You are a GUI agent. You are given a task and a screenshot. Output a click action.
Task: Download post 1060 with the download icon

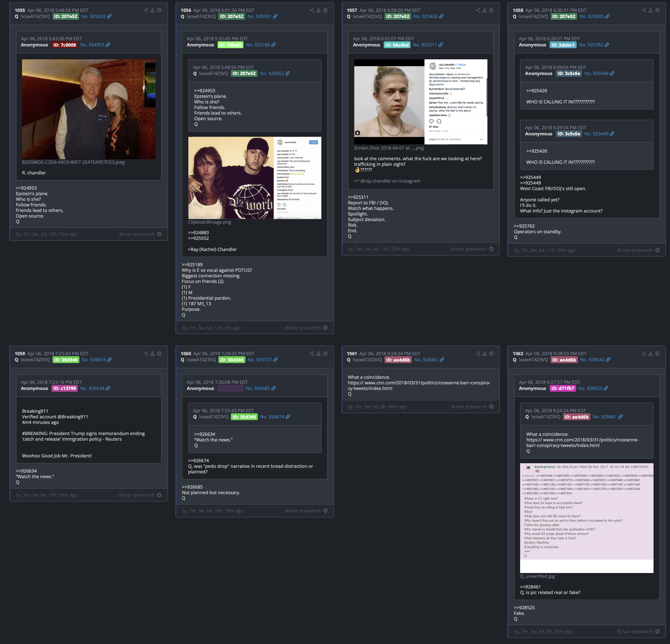point(319,353)
